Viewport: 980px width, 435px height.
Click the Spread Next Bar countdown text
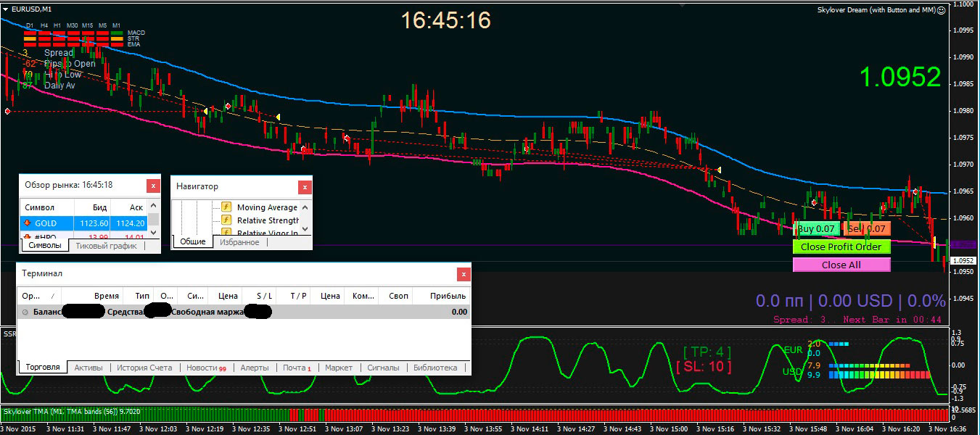tap(859, 319)
